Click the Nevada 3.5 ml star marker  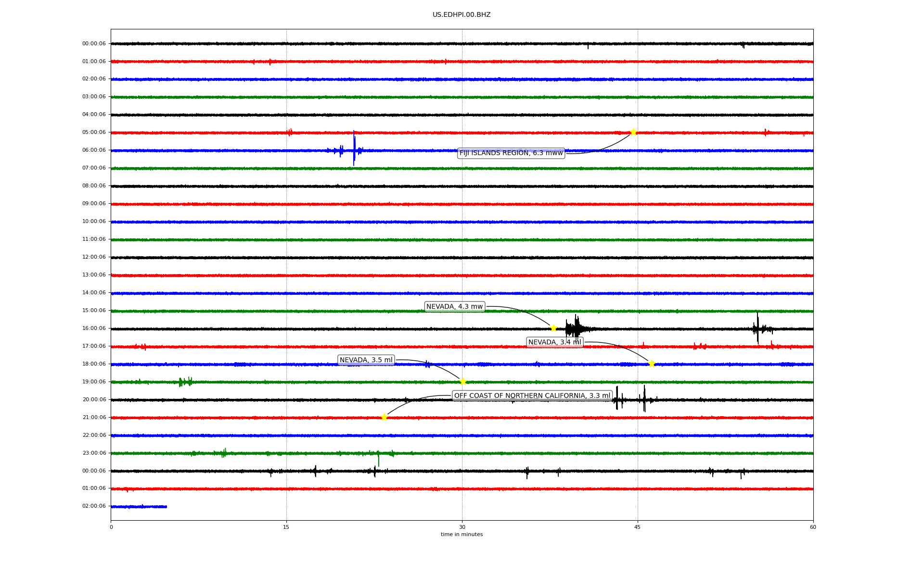pyautogui.click(x=463, y=381)
